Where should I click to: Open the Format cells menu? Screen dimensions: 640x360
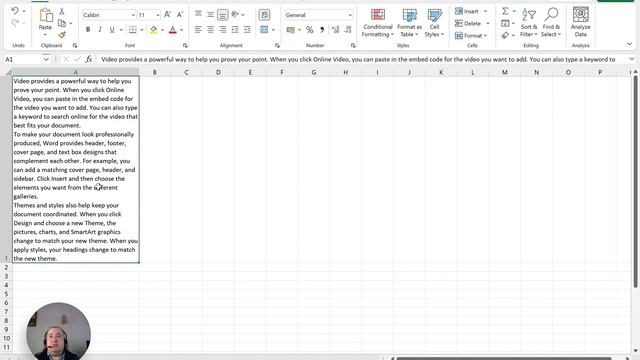point(471,36)
